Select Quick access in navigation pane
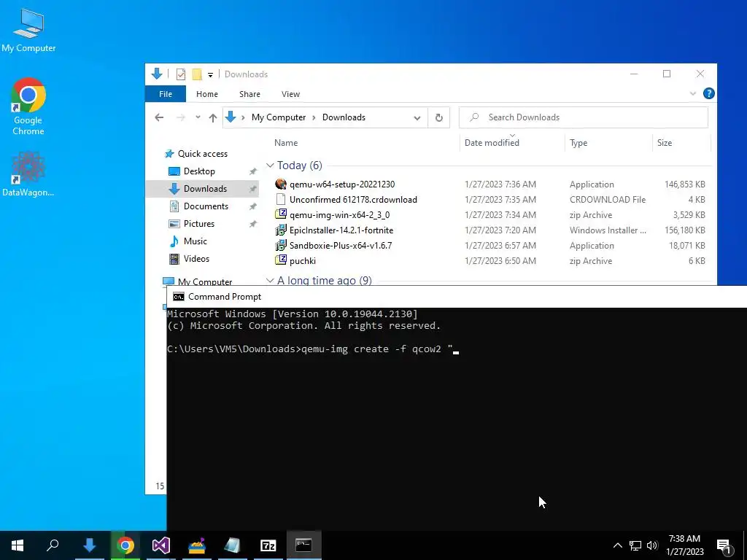The image size is (747, 560). click(203, 154)
